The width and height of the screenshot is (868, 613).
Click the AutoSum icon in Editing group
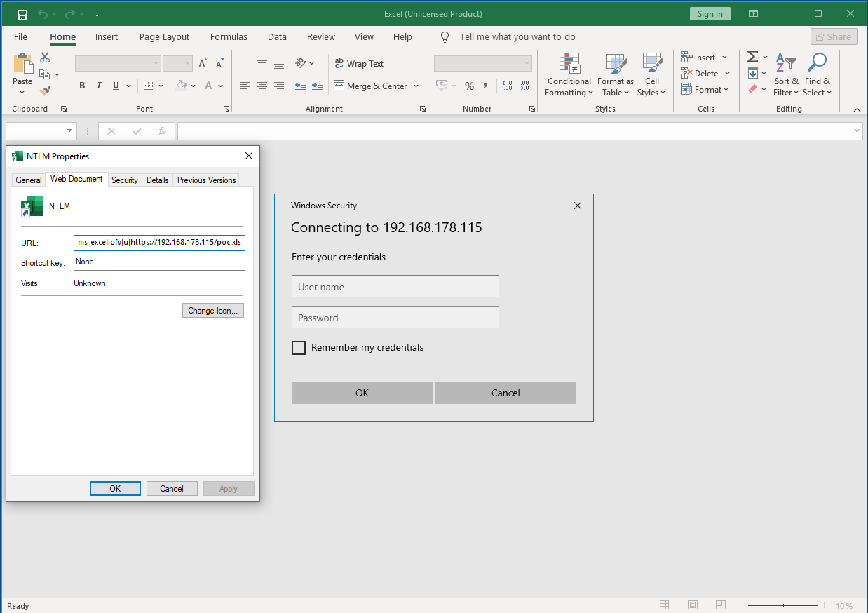[x=754, y=57]
